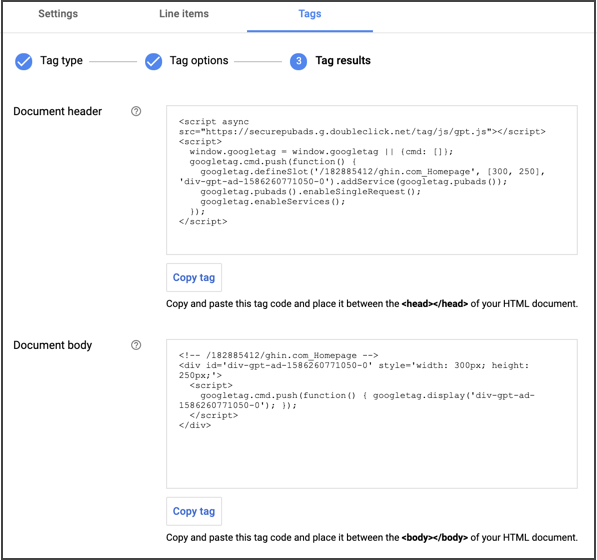Click the Document body label
597x560 pixels.
53,345
